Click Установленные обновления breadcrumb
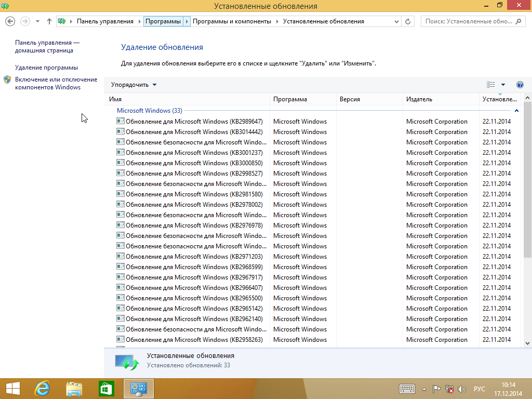532x399 pixels. click(323, 21)
